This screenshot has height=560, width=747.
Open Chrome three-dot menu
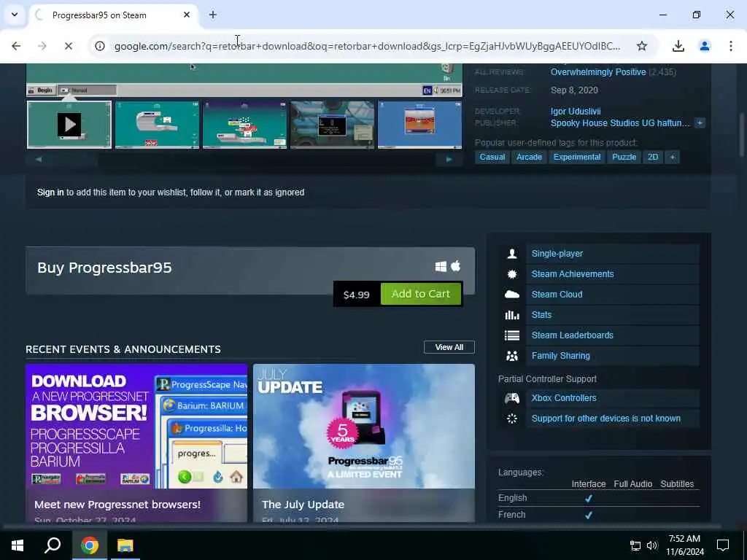coord(730,46)
